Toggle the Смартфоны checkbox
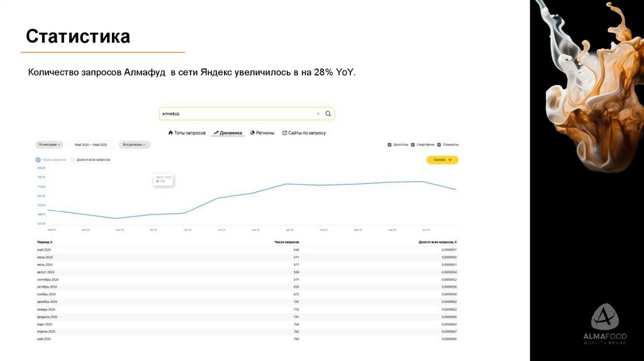 click(x=413, y=145)
